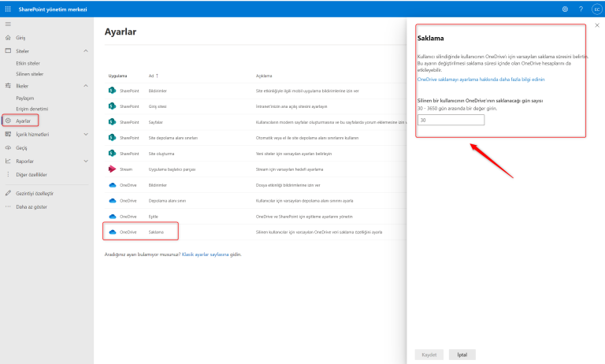605x364 pixels.
Task: Open Klasik ayarlar sayfasına link
Action: point(205,254)
